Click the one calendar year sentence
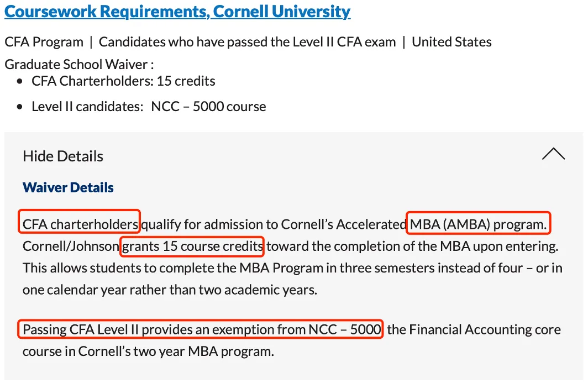588x383 pixels. click(170, 289)
